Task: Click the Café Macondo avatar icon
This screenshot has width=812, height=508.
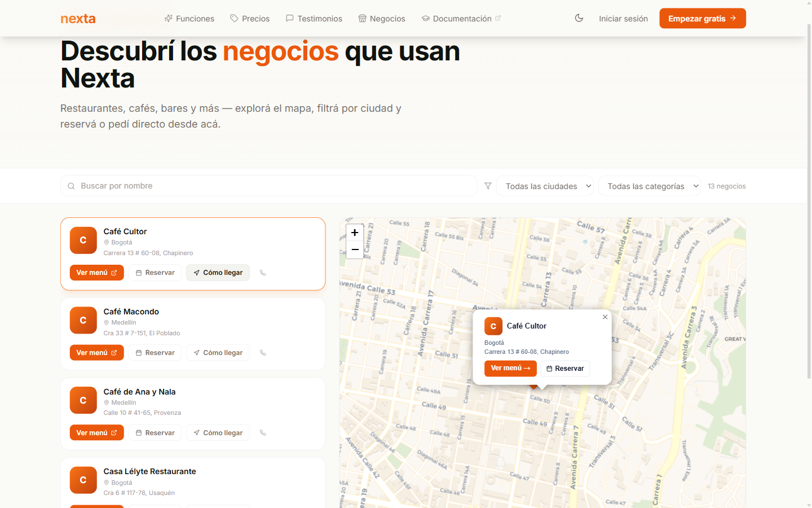Action: click(x=83, y=321)
